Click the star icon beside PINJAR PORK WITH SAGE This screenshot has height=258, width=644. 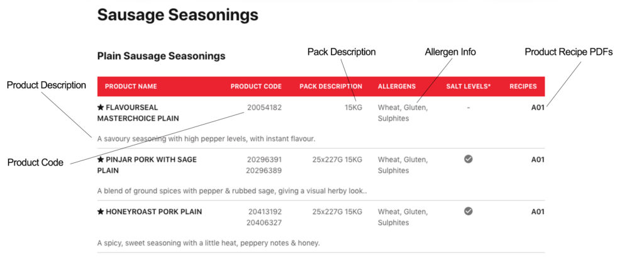(101, 159)
